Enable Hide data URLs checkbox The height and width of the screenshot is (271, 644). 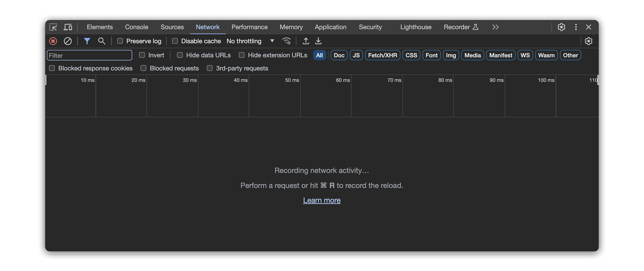(x=180, y=55)
